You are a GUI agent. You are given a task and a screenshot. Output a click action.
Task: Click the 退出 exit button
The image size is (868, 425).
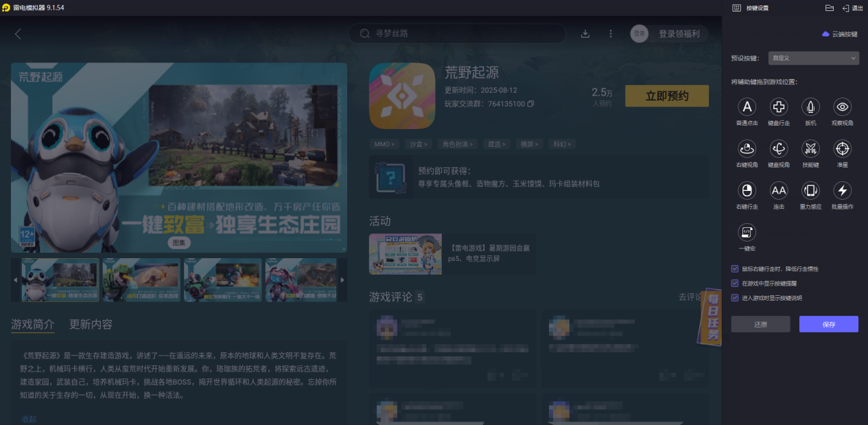click(852, 8)
